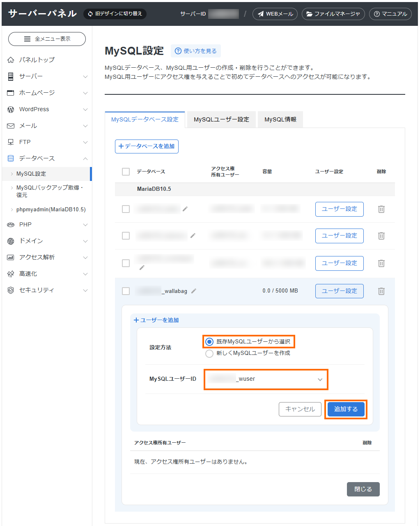The width and height of the screenshot is (420, 526).
Task: Click the question-mark icon in マニュアル
Action: 377,14
